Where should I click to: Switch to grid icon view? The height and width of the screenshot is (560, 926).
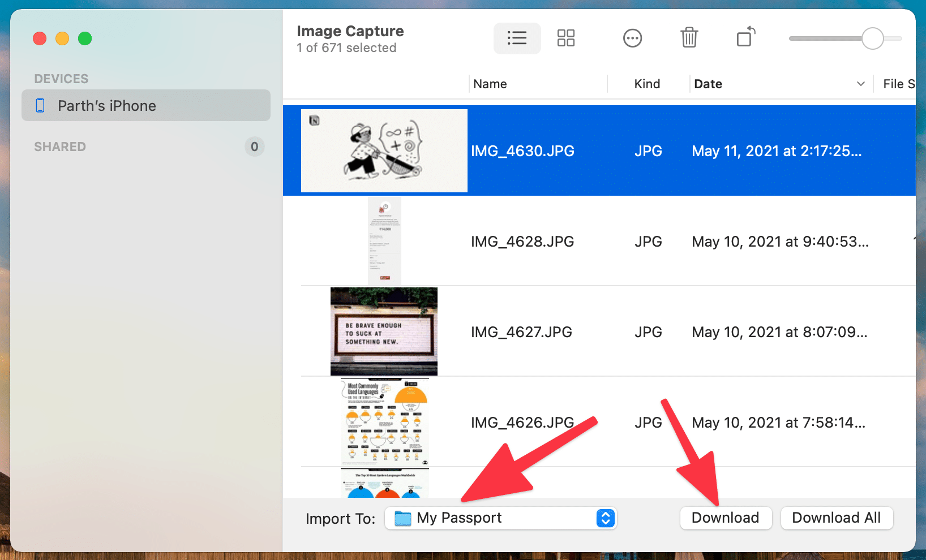click(565, 38)
